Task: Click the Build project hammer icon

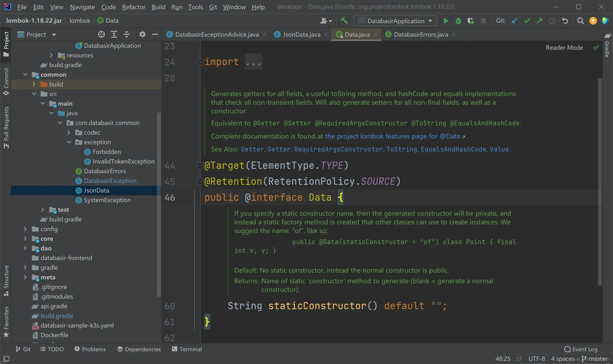Action: click(344, 21)
